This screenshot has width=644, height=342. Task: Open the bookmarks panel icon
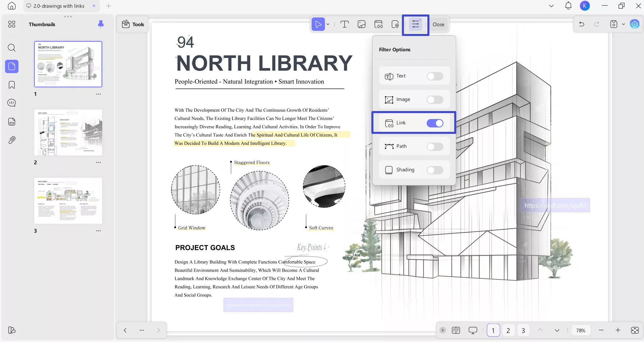pyautogui.click(x=12, y=85)
